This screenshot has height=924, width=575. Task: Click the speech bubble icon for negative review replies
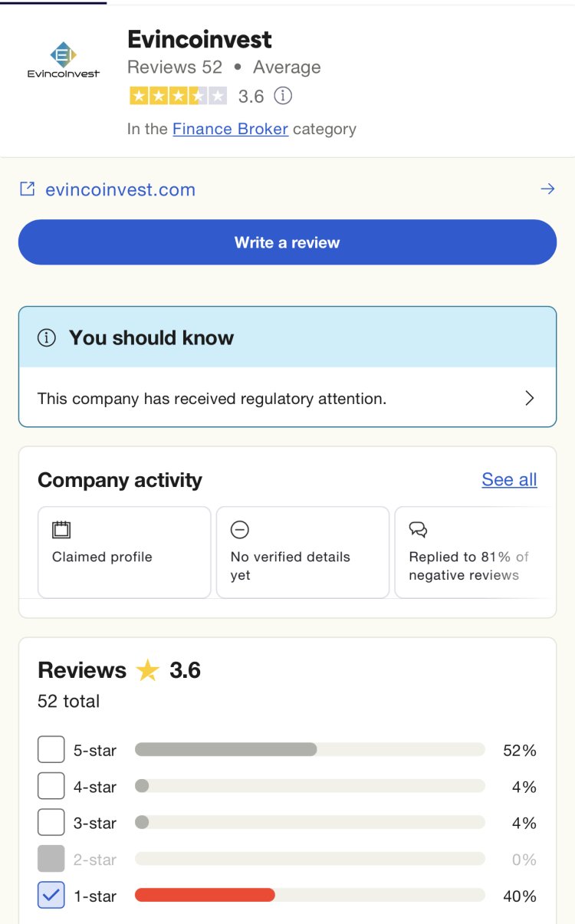click(x=418, y=529)
